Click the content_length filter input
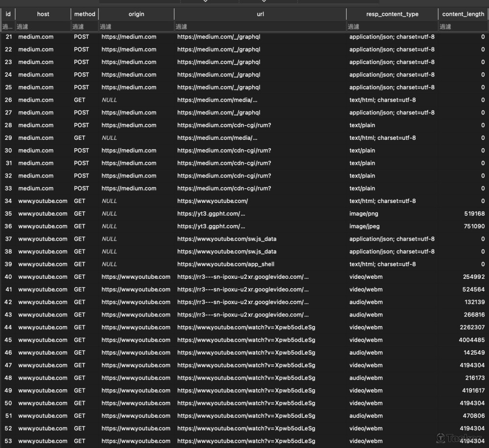The height and width of the screenshot is (448, 489). click(463, 26)
